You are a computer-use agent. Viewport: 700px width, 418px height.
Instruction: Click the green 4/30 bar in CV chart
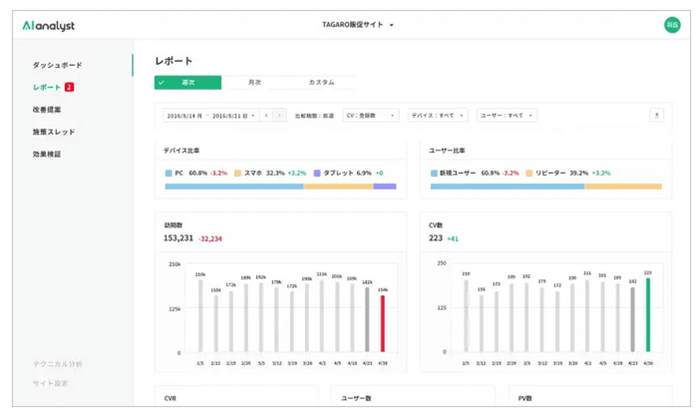click(x=648, y=315)
